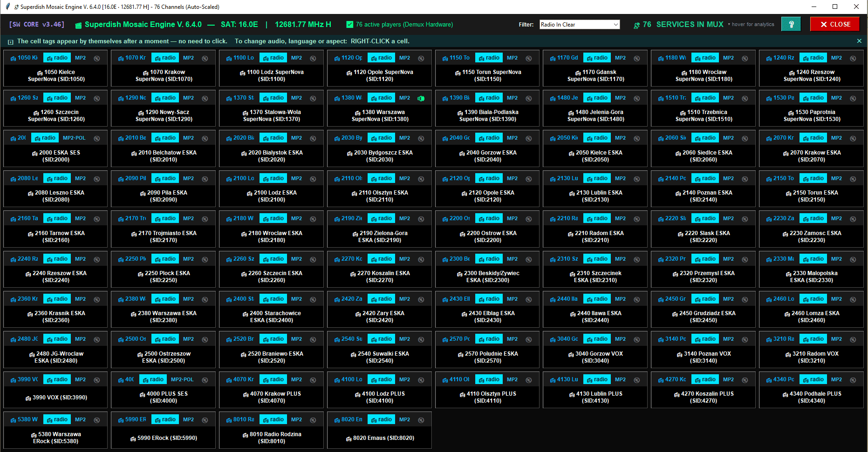This screenshot has width=868, height=452.
Task: Click the satellite dish icon beside 76 SERVICES
Action: 636,25
